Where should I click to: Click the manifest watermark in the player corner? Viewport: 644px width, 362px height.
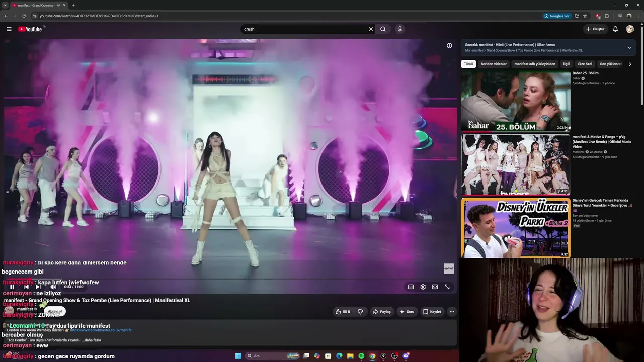449,269
